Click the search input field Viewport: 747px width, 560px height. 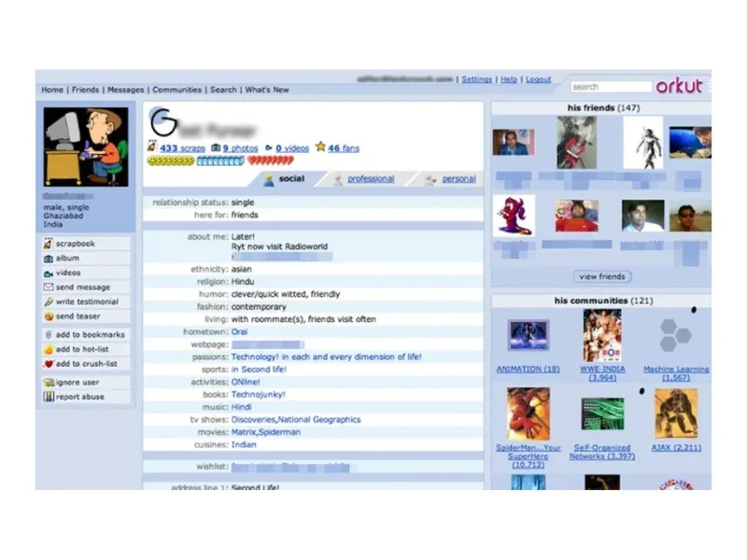[611, 87]
